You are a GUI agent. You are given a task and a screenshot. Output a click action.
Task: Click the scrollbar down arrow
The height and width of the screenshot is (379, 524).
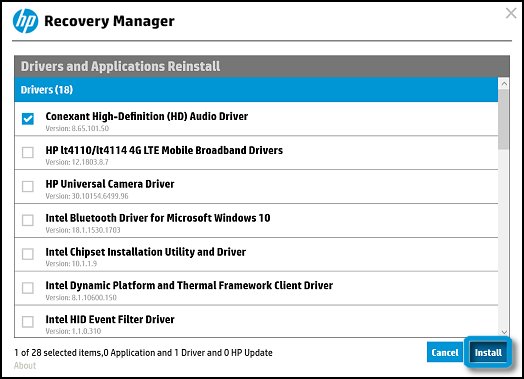504,332
